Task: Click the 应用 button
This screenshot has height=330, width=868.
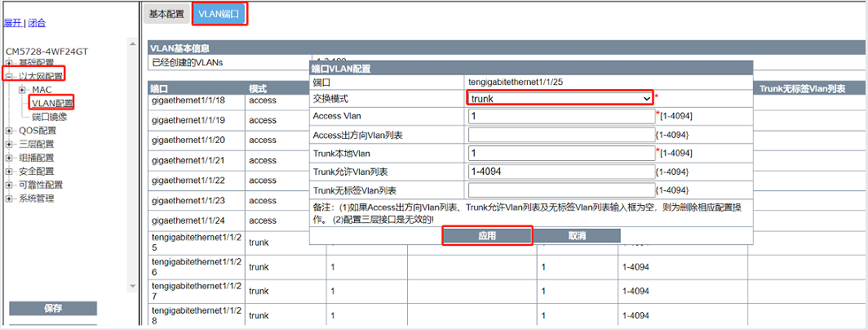Action: tap(487, 235)
